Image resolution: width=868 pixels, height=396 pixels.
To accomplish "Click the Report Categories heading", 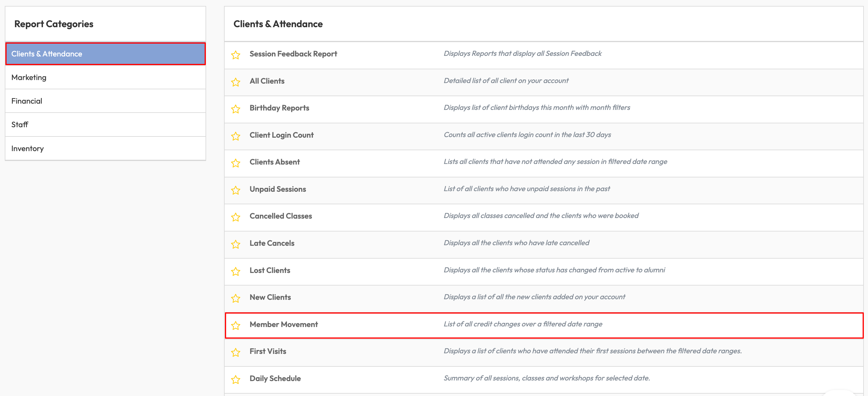I will [54, 24].
